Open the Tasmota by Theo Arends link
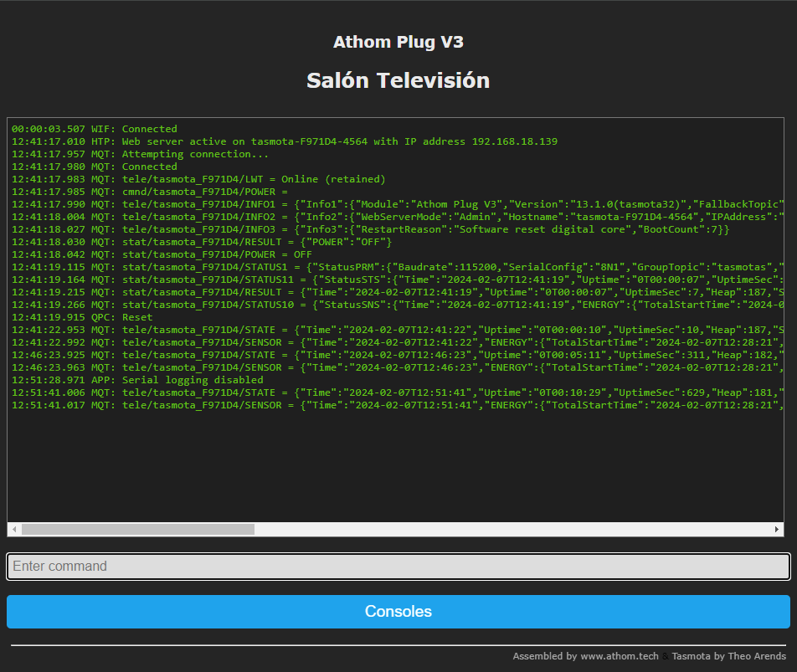797x672 pixels. coord(728,656)
